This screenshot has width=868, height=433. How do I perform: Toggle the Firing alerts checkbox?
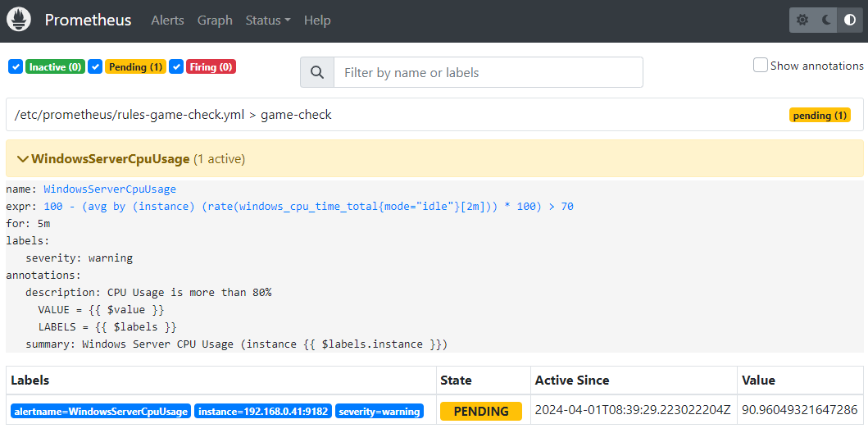pos(176,66)
